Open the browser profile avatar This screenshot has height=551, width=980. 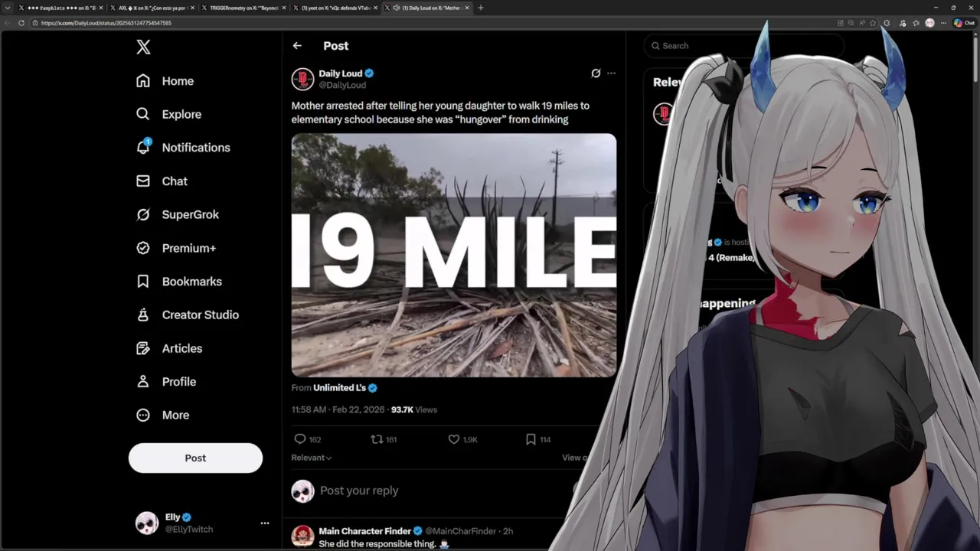929,23
